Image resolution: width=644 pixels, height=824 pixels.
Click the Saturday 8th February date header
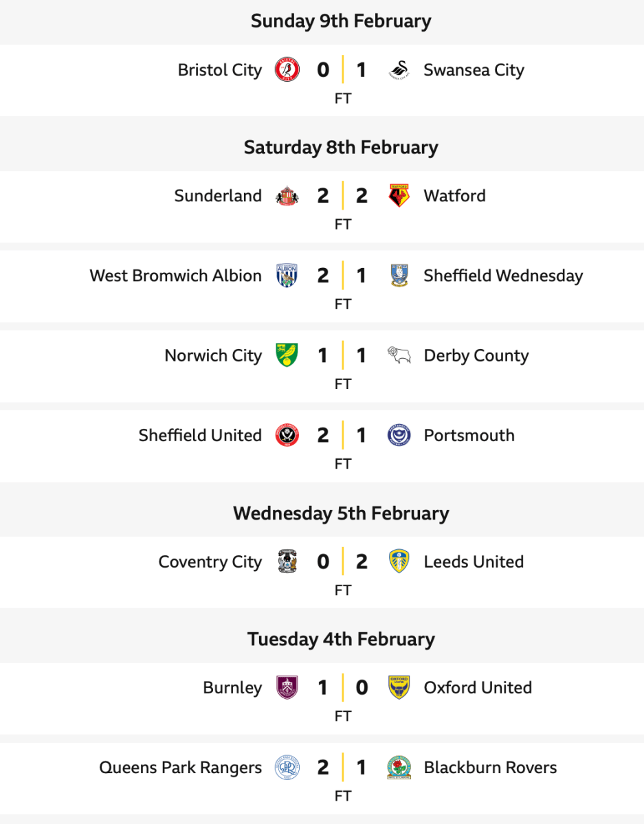[341, 147]
